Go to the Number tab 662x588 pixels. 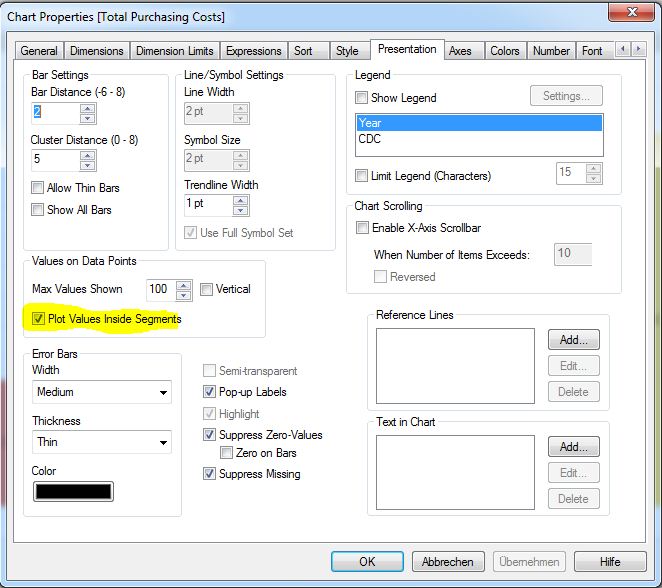551,51
